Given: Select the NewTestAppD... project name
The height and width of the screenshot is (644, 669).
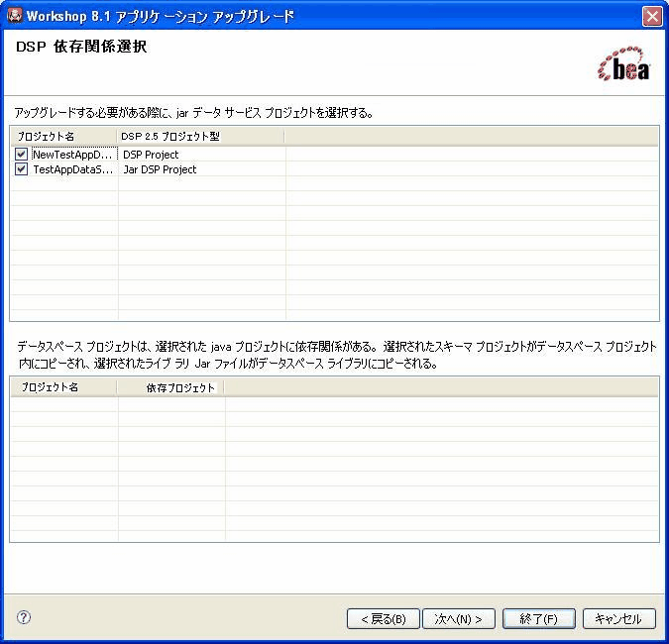Looking at the screenshot, I should coord(72,155).
